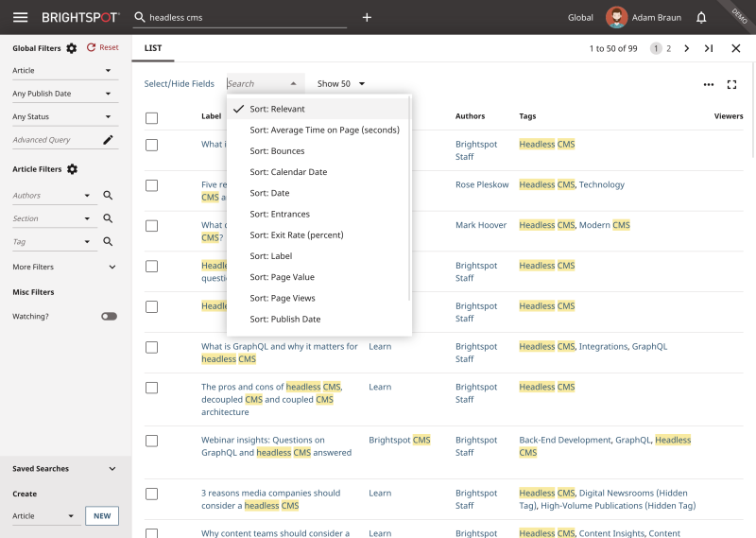Search Section with magnifier icon
The image size is (756, 538).
(108, 218)
